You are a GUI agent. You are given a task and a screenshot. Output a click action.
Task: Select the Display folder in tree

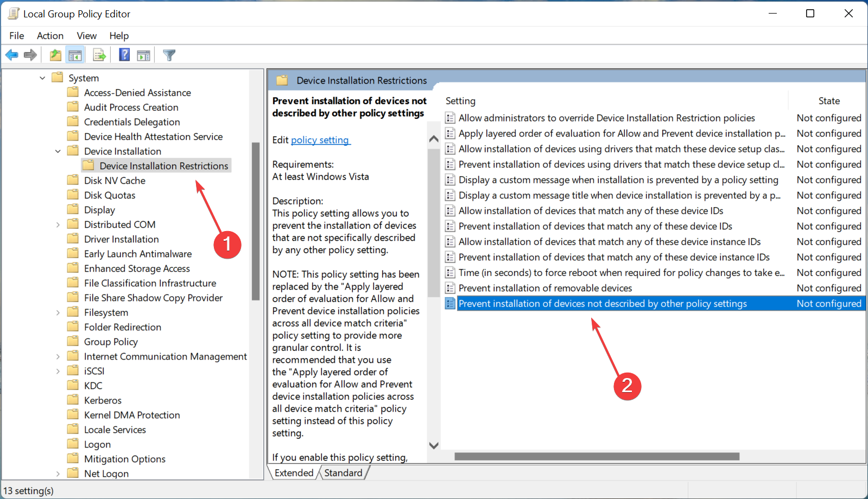tap(99, 209)
